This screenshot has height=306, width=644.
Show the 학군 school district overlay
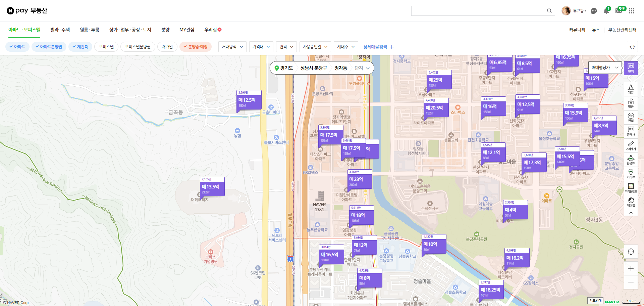click(x=631, y=103)
